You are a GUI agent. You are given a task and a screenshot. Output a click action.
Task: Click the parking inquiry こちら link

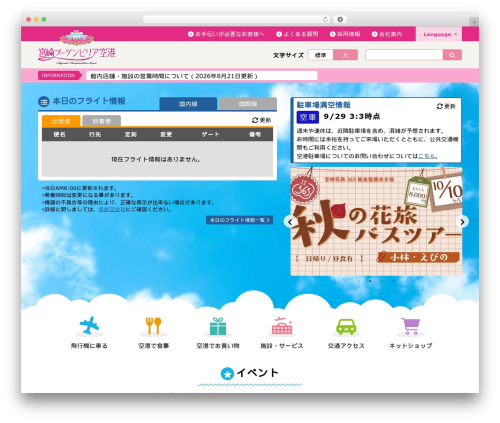click(x=427, y=156)
